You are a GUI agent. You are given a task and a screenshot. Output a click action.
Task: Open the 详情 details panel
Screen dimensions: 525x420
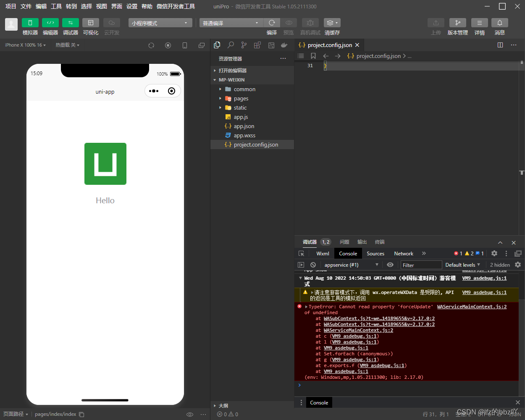point(480,23)
